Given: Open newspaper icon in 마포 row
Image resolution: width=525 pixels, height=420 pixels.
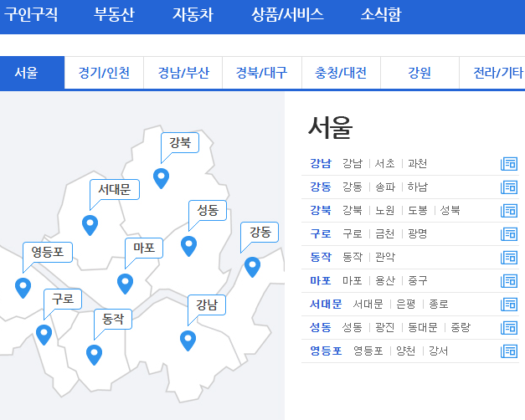Looking at the screenshot, I should pyautogui.click(x=509, y=281).
